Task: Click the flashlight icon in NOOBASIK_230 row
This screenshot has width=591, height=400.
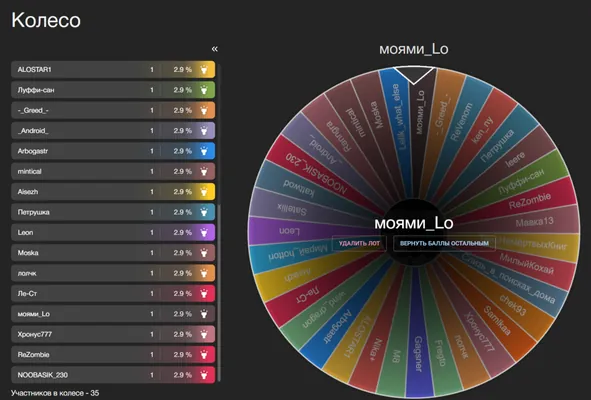Action: 204,375
